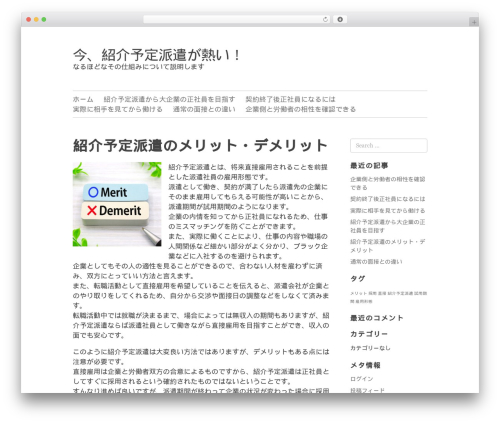
Task: Click the green maximize window dot
Action: click(44, 19)
